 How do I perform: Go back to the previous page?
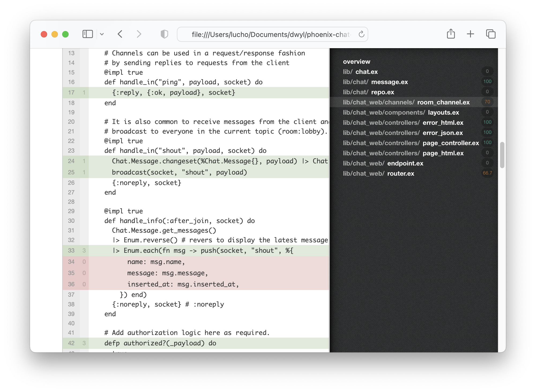click(x=120, y=34)
